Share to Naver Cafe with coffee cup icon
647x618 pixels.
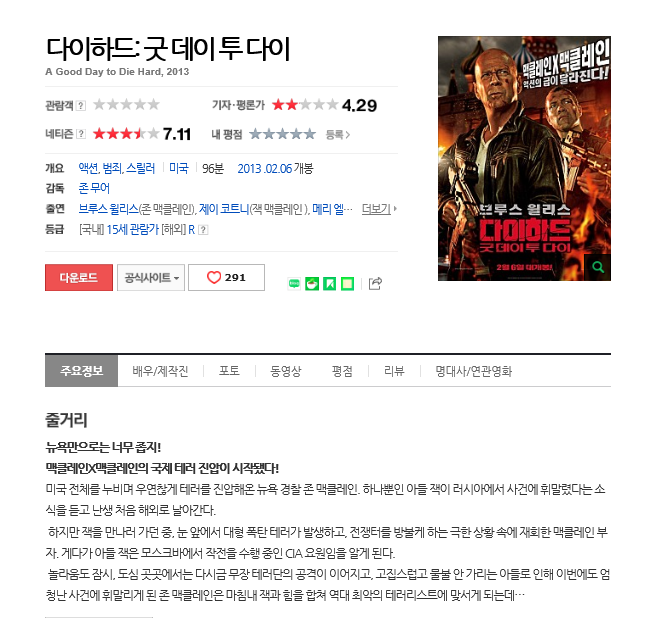tap(312, 284)
